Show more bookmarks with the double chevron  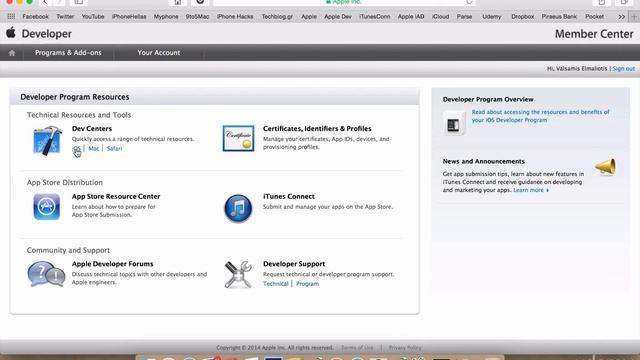621,17
